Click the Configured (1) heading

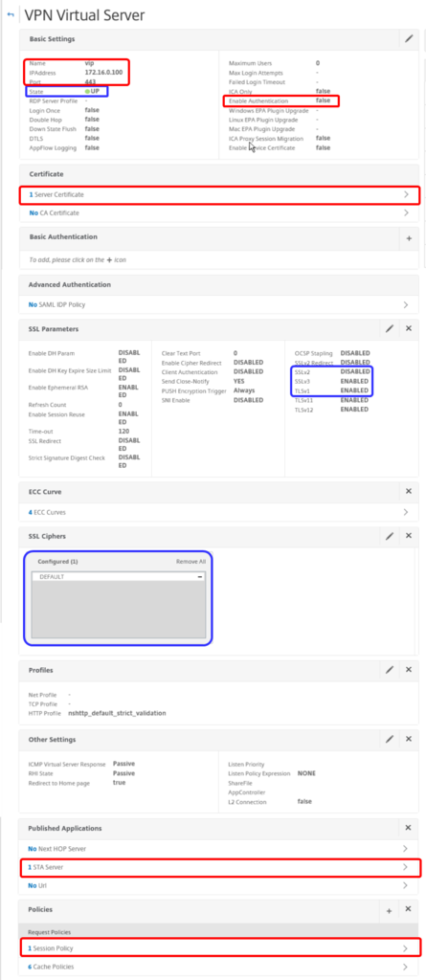click(57, 562)
